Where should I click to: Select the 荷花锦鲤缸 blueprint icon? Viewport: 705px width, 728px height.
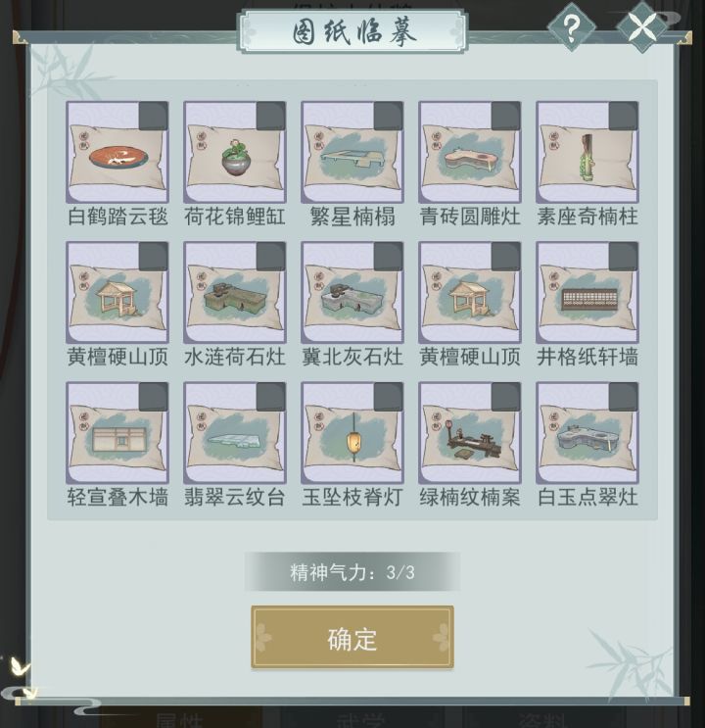pos(235,152)
